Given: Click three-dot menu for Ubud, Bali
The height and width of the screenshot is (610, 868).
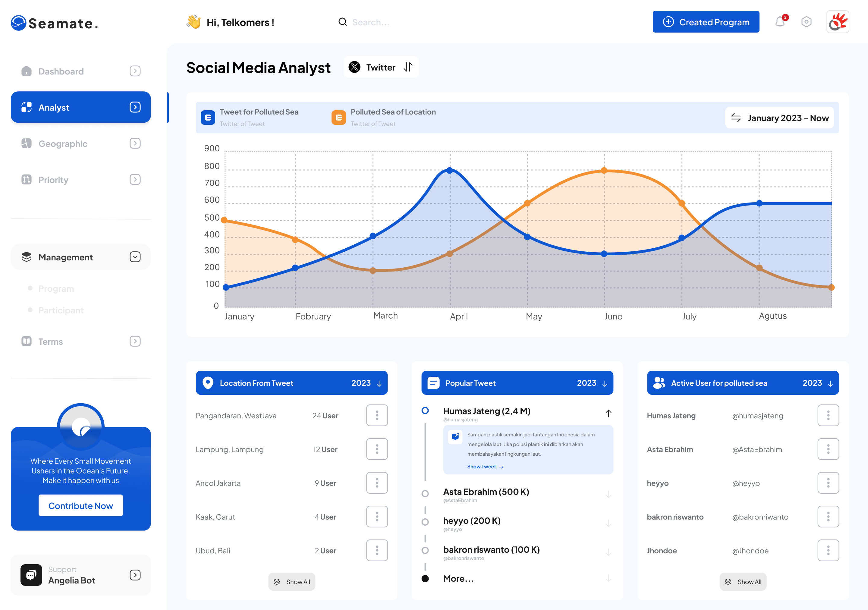Looking at the screenshot, I should tap(376, 550).
